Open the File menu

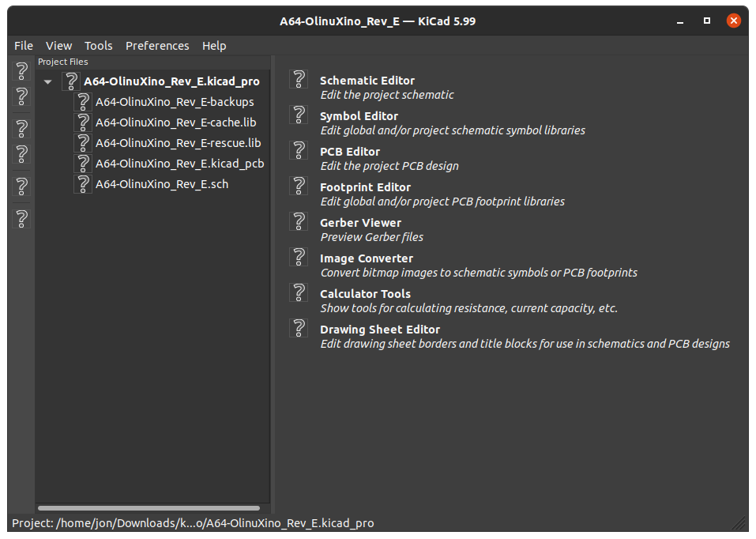(x=24, y=46)
